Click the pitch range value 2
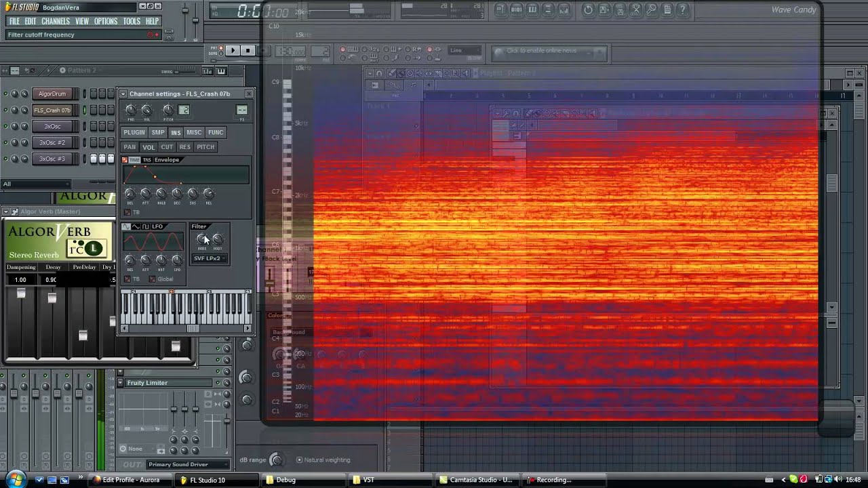The height and width of the screenshot is (488, 868). pos(184,110)
